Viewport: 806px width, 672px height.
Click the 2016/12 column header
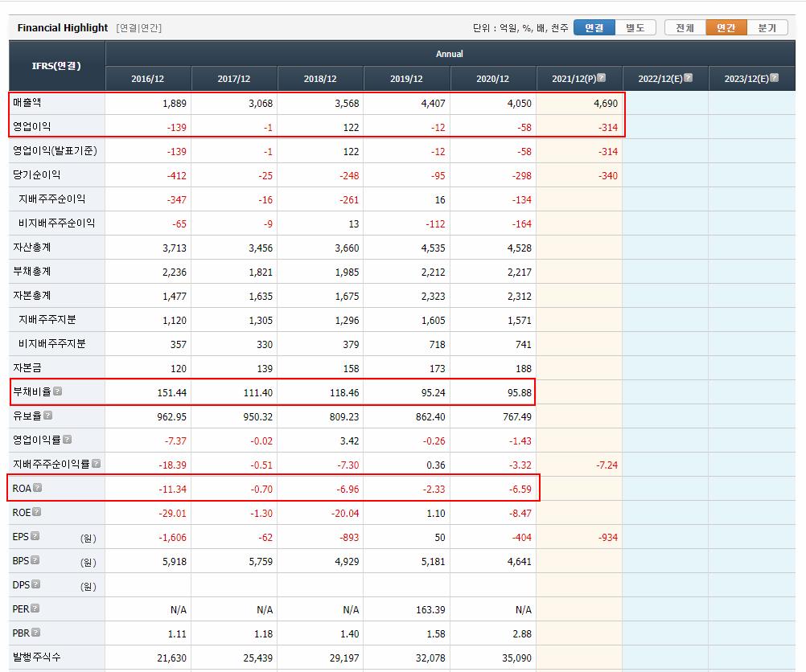[148, 79]
